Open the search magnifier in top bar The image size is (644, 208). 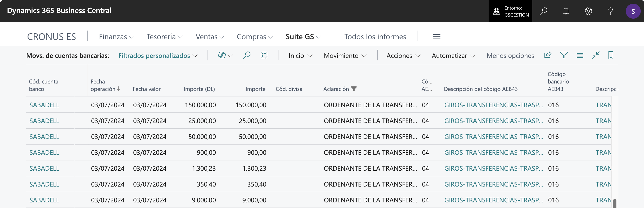click(543, 11)
